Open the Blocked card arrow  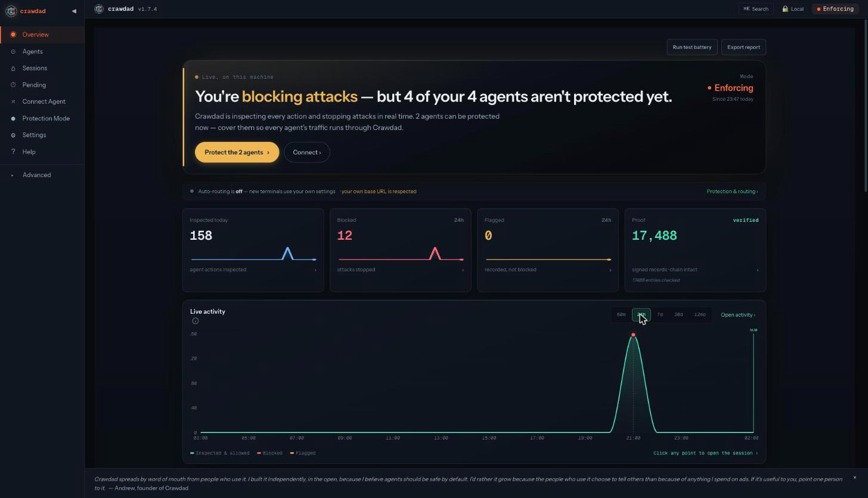pyautogui.click(x=463, y=270)
